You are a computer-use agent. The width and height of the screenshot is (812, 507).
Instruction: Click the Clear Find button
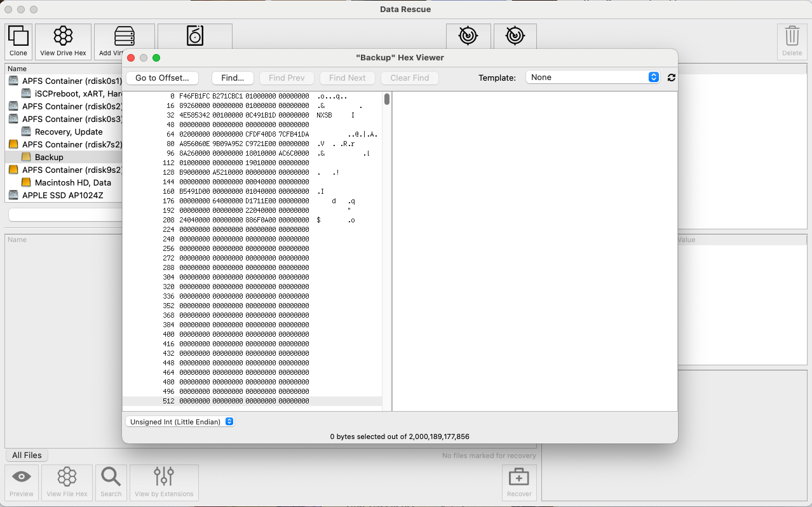click(409, 78)
